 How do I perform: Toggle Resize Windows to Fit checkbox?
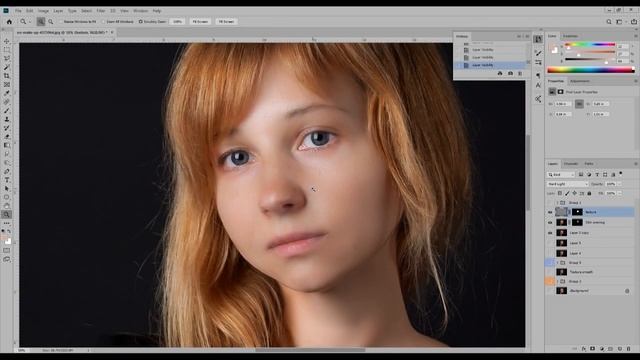[61, 22]
